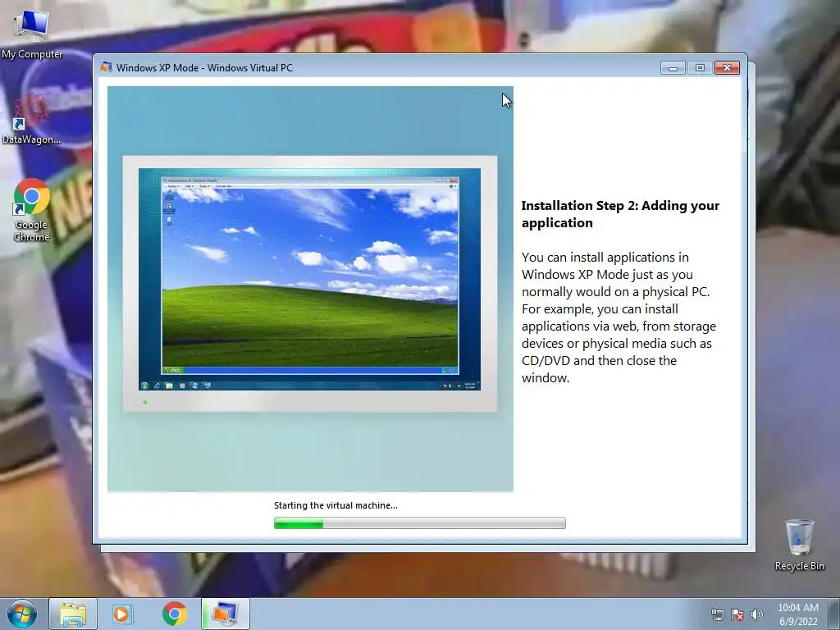The width and height of the screenshot is (840, 630).
Task: Click the virtual machine startup progress bar
Action: (x=419, y=523)
